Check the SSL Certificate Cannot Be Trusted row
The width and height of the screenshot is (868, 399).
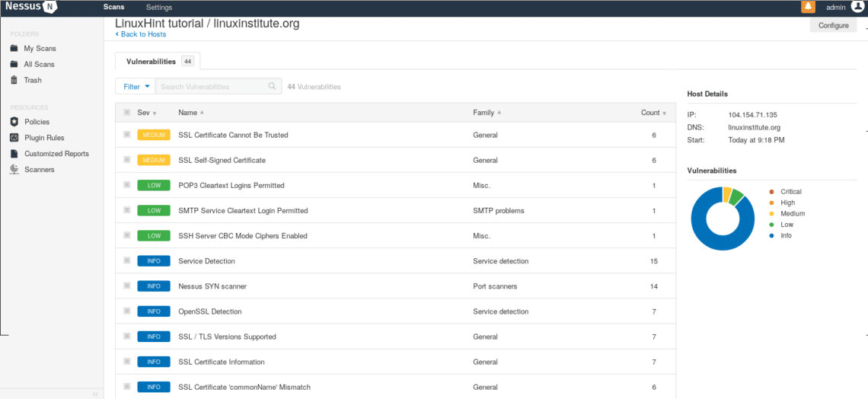click(126, 135)
